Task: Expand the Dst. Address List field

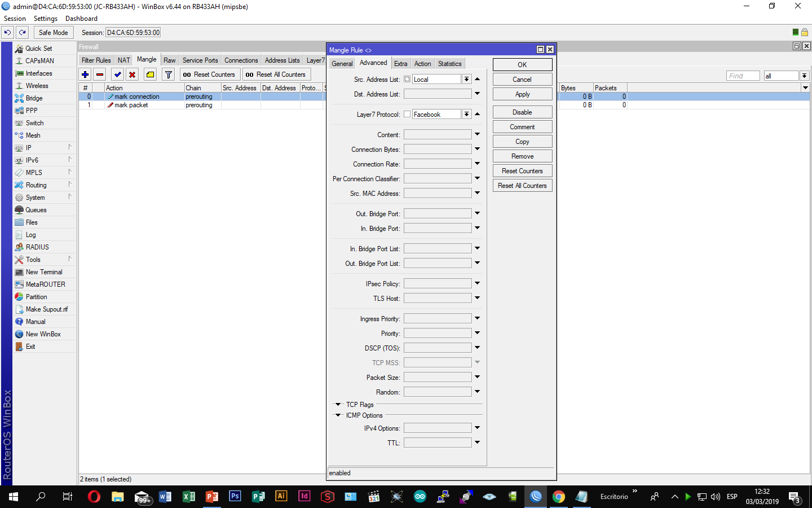Action: click(x=477, y=94)
